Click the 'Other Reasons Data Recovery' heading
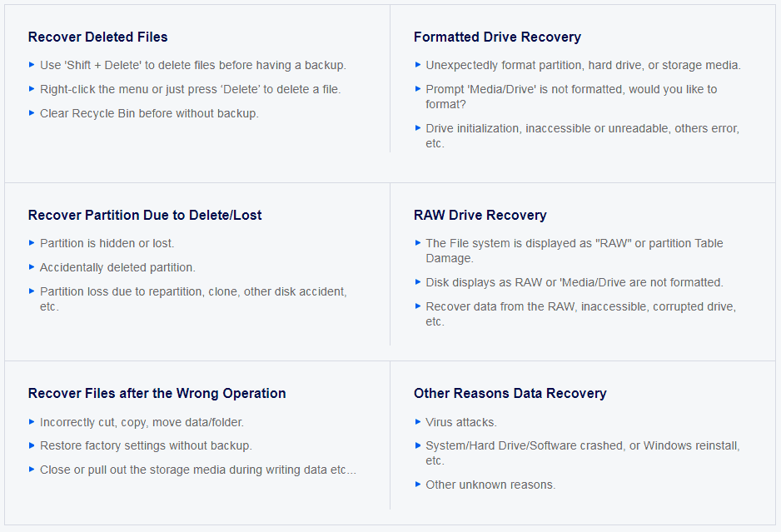Screen dimensions: 781x532 click(510, 393)
